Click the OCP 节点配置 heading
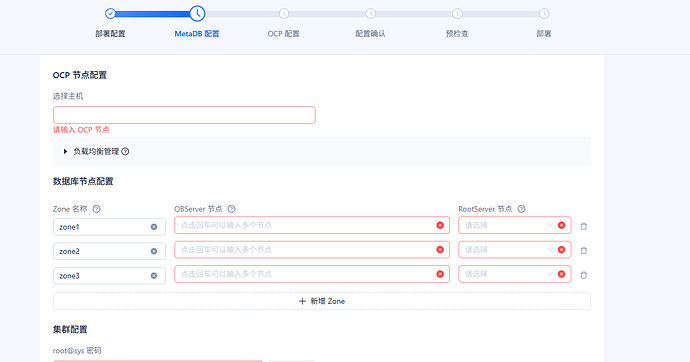690x362 pixels. tap(80, 75)
